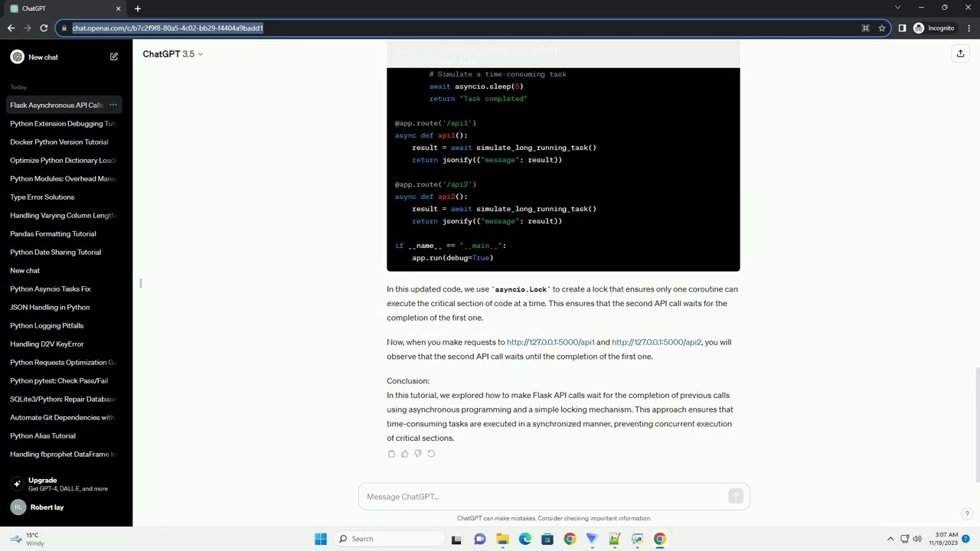
Task: Open Python Requests Optimization chat
Action: click(63, 362)
